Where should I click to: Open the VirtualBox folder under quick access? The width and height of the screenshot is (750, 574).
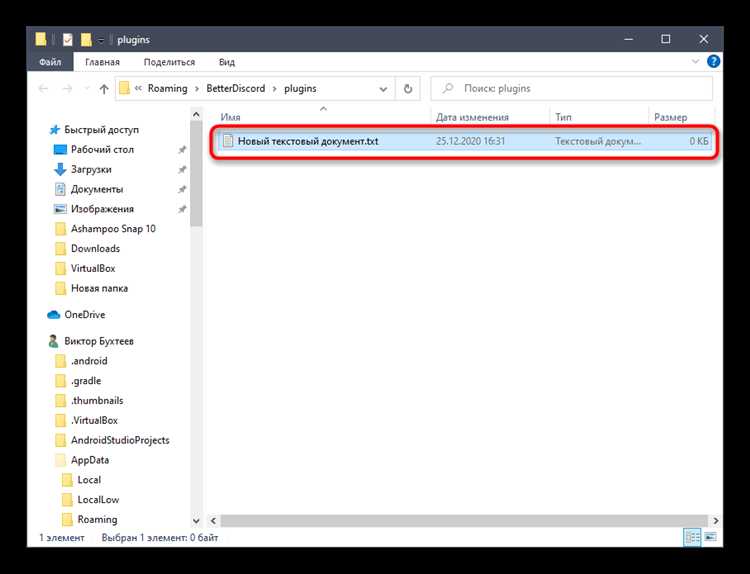pyautogui.click(x=93, y=268)
